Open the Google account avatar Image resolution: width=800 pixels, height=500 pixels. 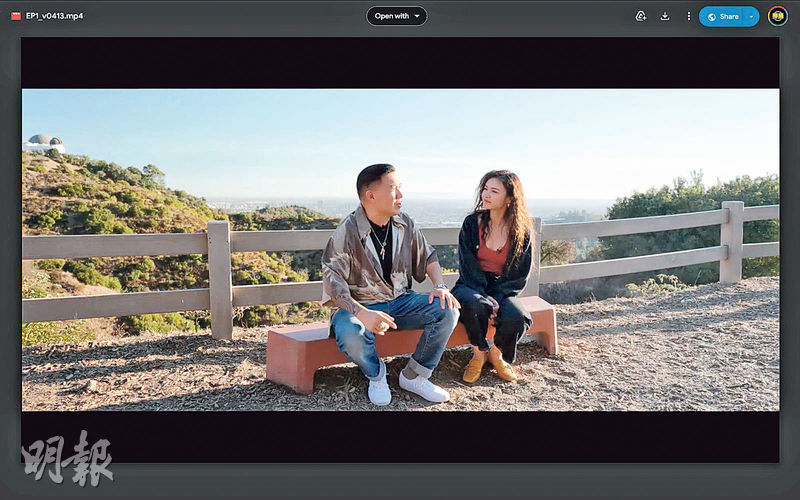(778, 16)
